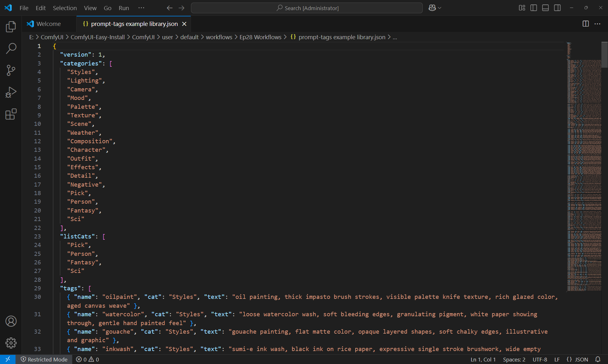Open the View menu
This screenshot has width=608, height=364.
click(x=90, y=8)
